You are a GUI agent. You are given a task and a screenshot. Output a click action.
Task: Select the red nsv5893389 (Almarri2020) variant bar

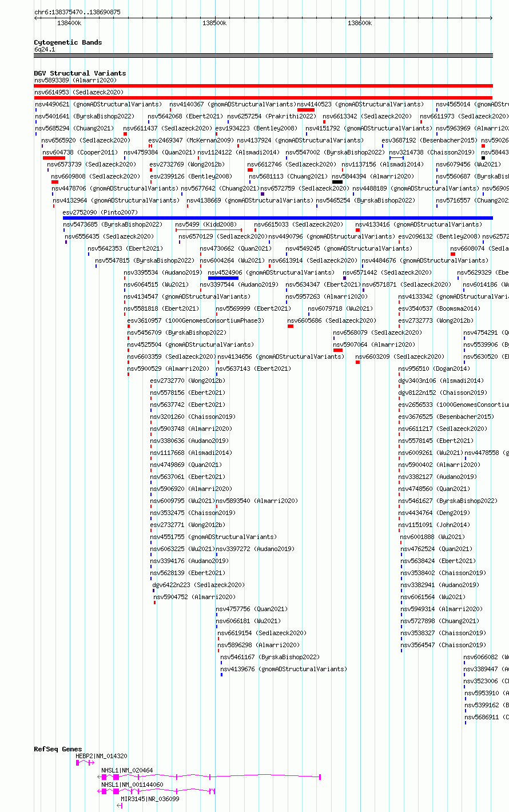point(263,86)
